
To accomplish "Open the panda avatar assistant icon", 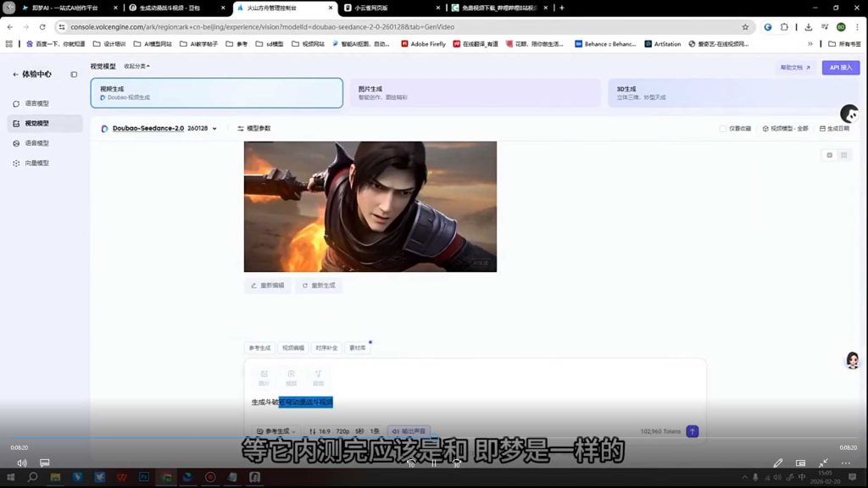I will pos(849,114).
